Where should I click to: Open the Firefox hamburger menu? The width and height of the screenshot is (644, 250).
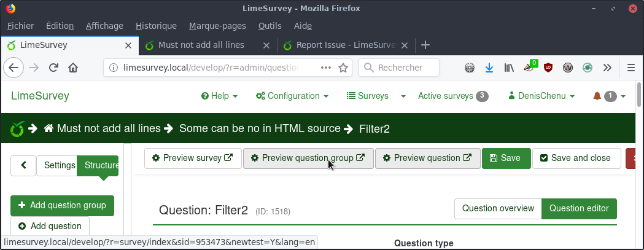click(630, 68)
